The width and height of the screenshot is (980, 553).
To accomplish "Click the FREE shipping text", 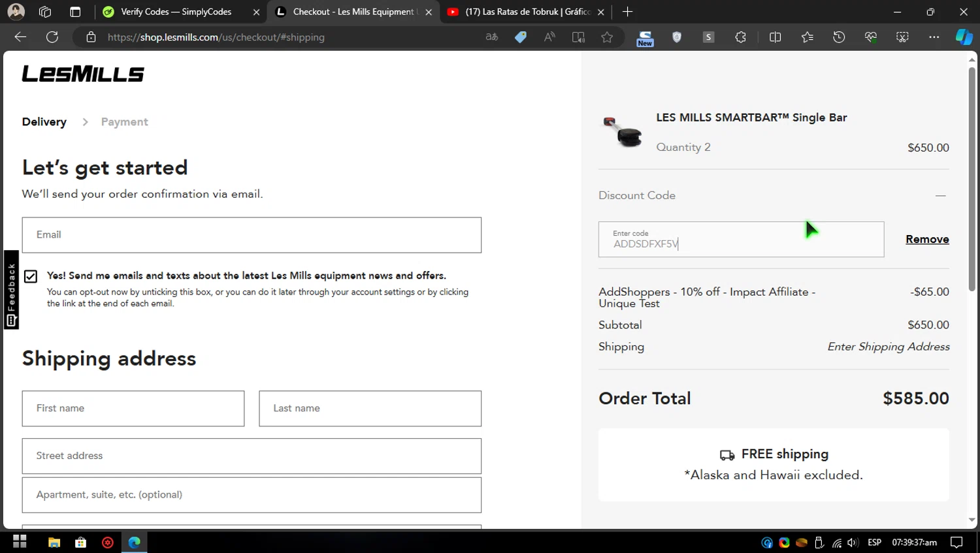I will pos(785,454).
